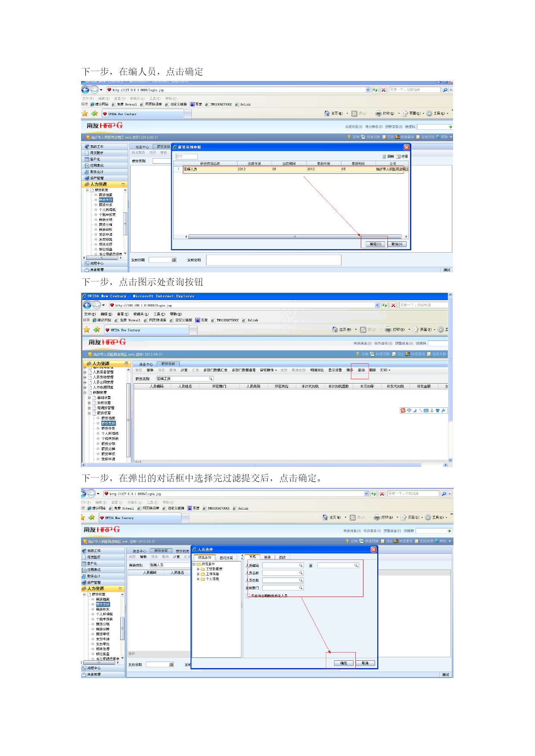Open lookup magnifier for 人员编码 start field
The image size is (535, 756).
point(301,565)
